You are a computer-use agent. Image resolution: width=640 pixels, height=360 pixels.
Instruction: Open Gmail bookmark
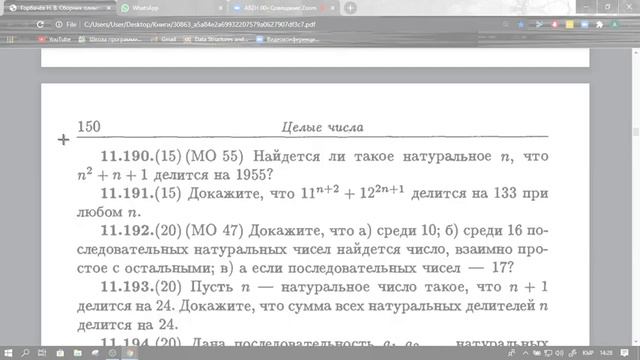pyautogui.click(x=164, y=39)
